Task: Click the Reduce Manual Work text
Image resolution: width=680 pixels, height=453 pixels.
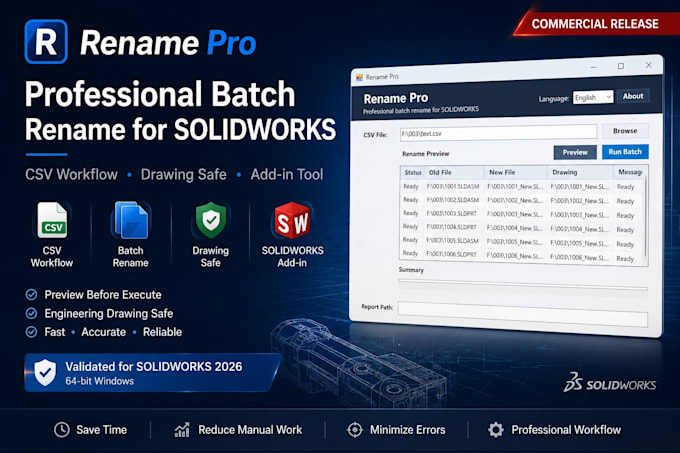Action: tap(250, 430)
